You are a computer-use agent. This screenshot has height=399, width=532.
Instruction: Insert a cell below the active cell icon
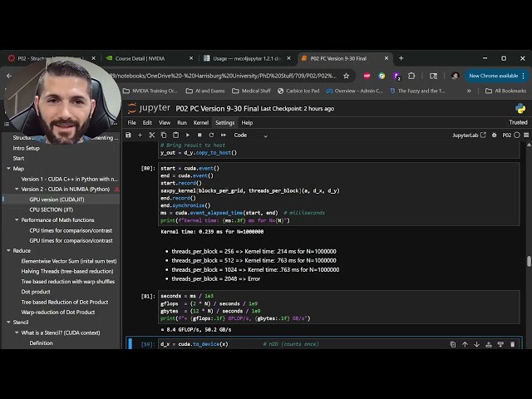point(500,344)
